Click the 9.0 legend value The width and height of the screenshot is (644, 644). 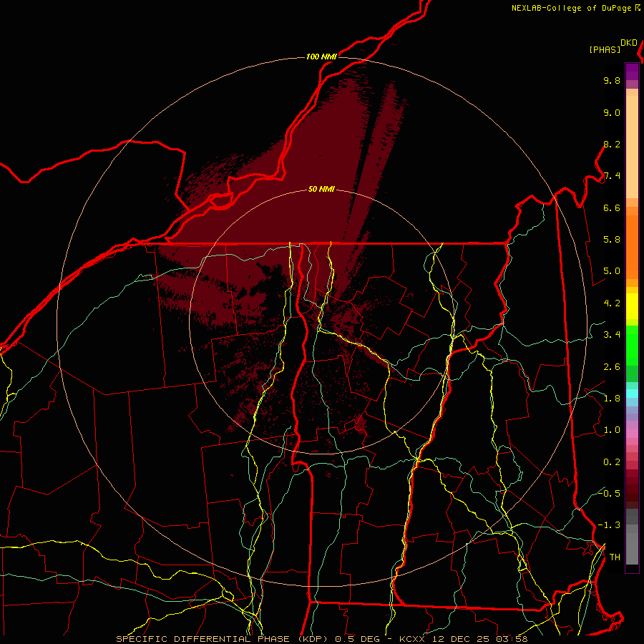pos(612,112)
